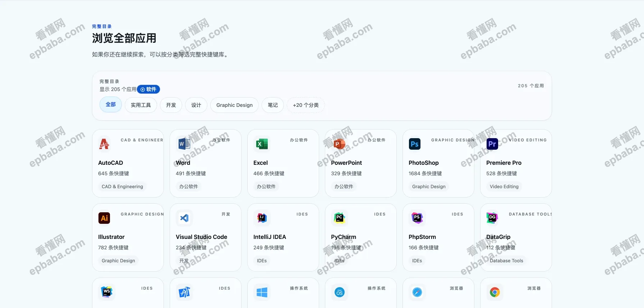Click the Illustrator Ai icon
Viewport: 644px width, 308px height.
104,218
